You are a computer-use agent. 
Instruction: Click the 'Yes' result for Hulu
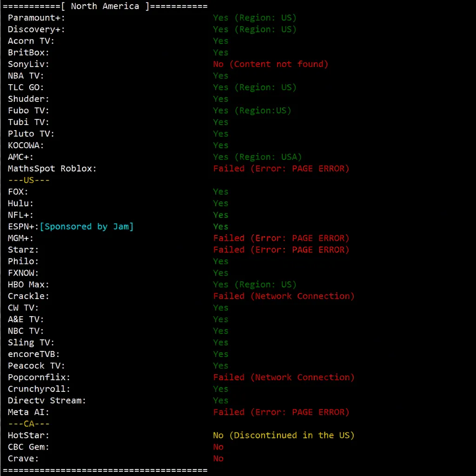(221, 203)
